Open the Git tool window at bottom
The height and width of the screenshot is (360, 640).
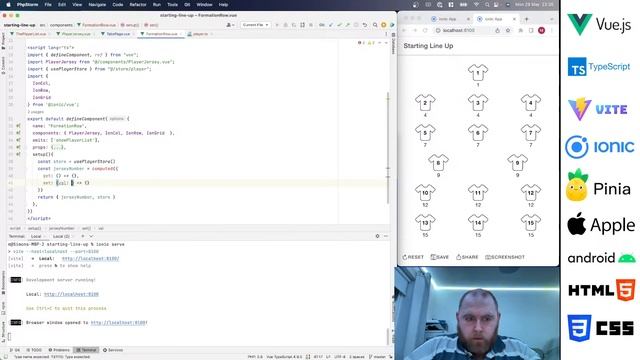pos(15,350)
